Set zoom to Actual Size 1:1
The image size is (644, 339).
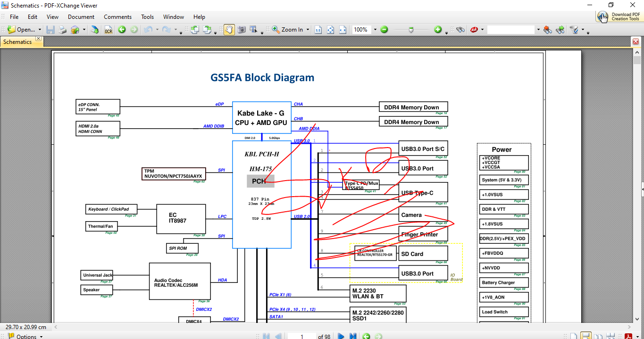pos(318,29)
